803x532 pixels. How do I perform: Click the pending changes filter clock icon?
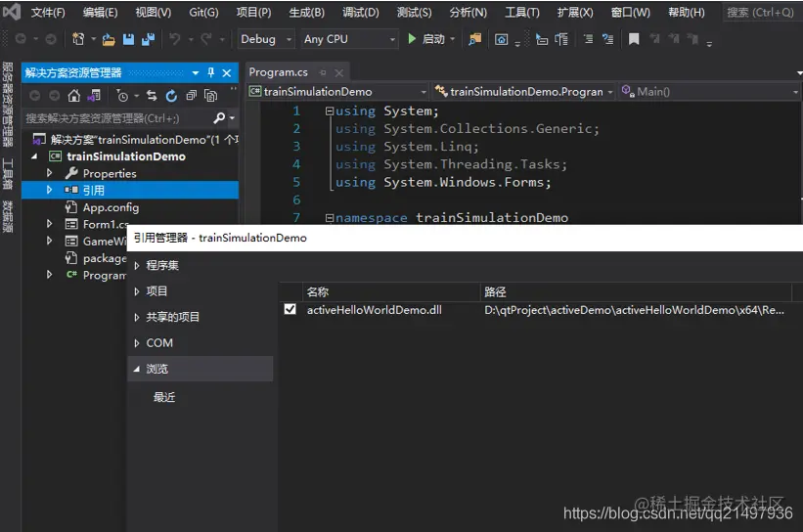(x=122, y=95)
